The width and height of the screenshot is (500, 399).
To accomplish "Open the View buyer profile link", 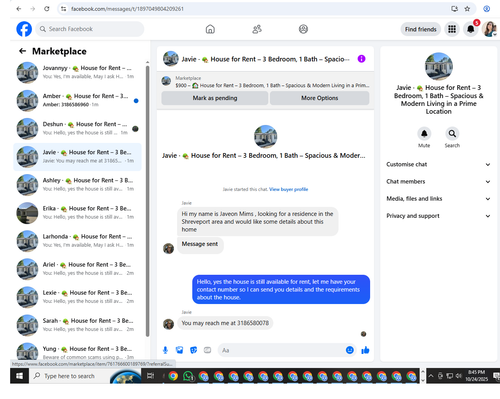I will [x=289, y=189].
